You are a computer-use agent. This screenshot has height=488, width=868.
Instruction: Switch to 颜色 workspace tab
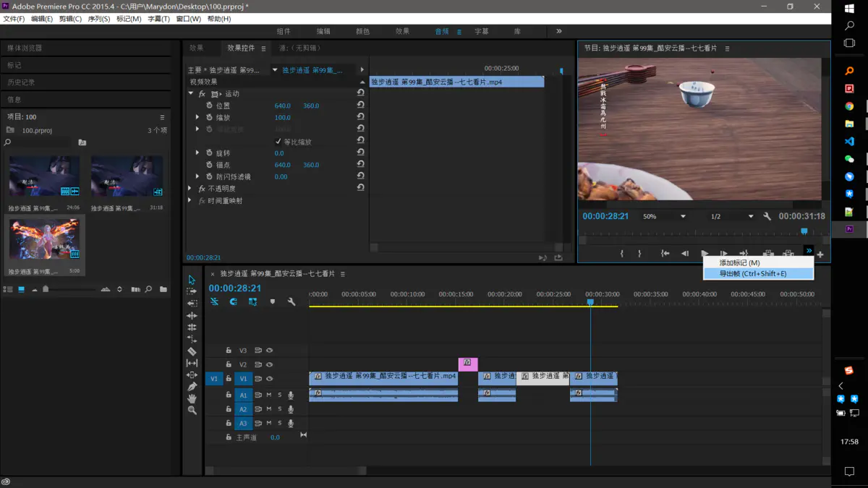coord(362,31)
